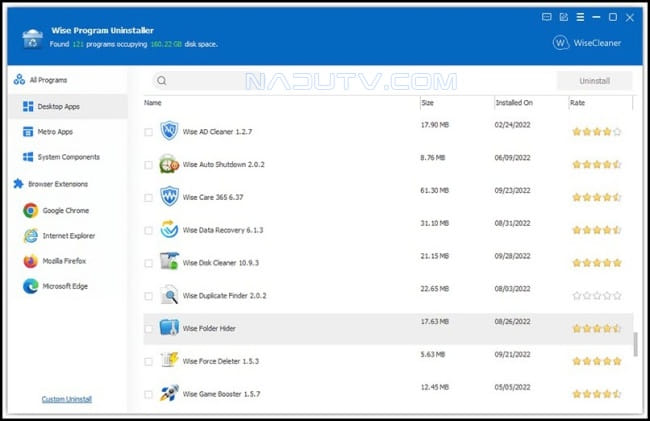650x421 pixels.
Task: Sort by the Installed On column header
Action: click(x=514, y=103)
